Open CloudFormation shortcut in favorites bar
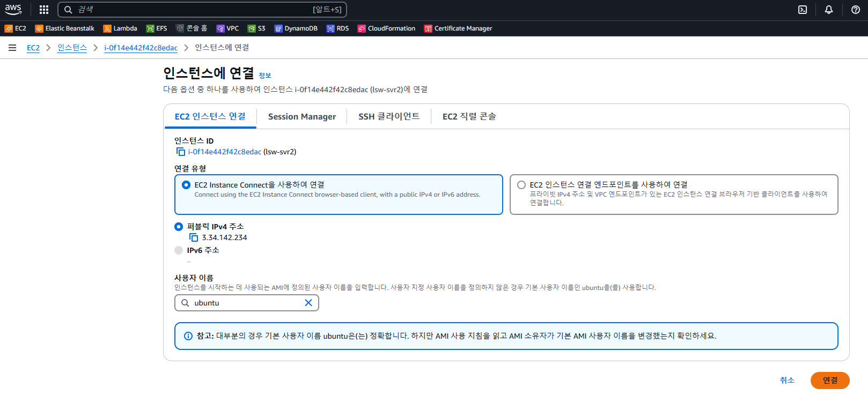This screenshot has width=868, height=403. click(387, 28)
